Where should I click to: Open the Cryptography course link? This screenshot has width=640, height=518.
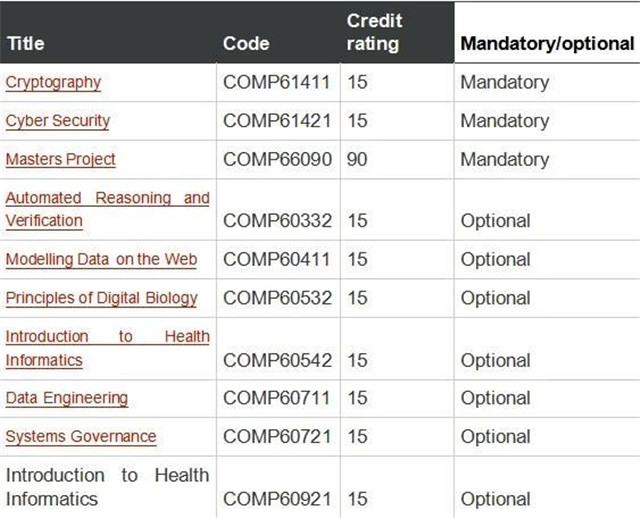(x=53, y=82)
